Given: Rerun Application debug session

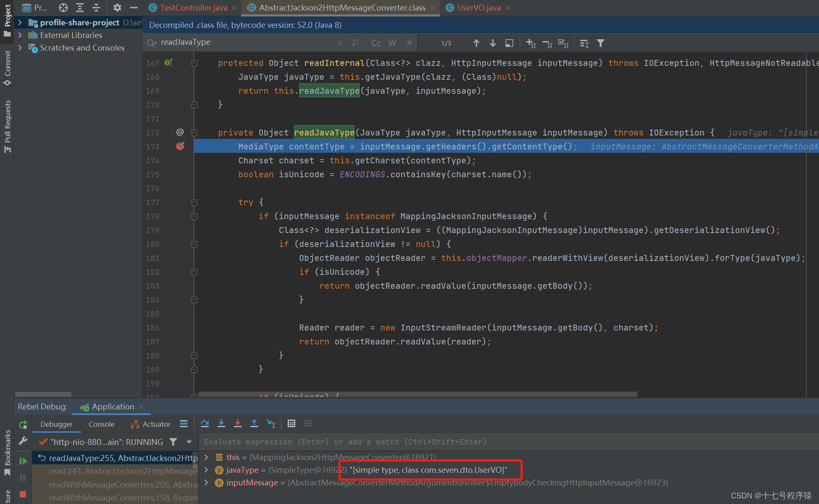Looking at the screenshot, I should 23,425.
